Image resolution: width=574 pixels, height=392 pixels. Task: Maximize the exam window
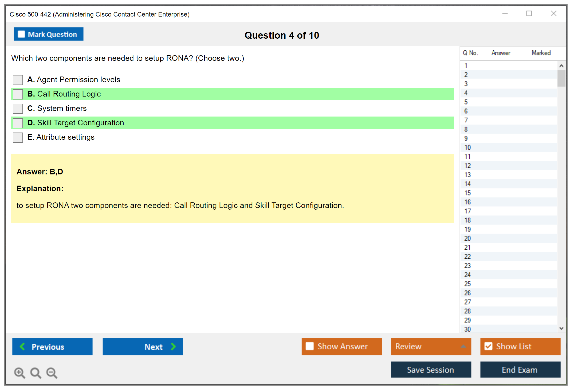(x=529, y=13)
